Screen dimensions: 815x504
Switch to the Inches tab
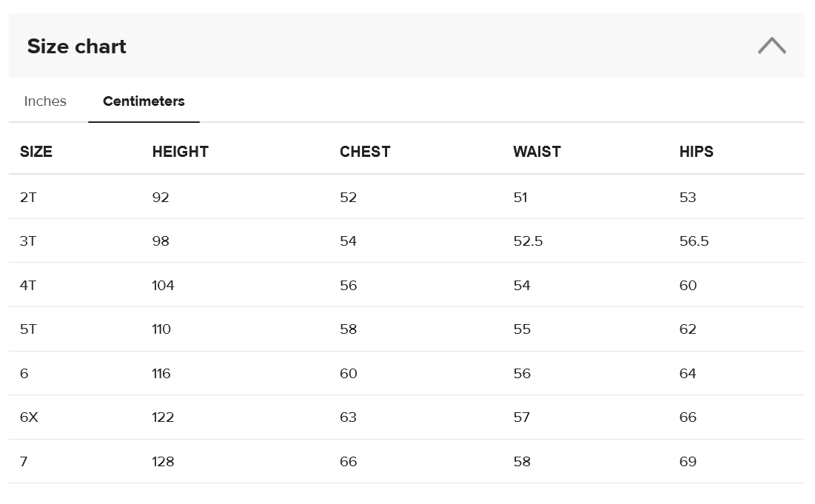(45, 101)
